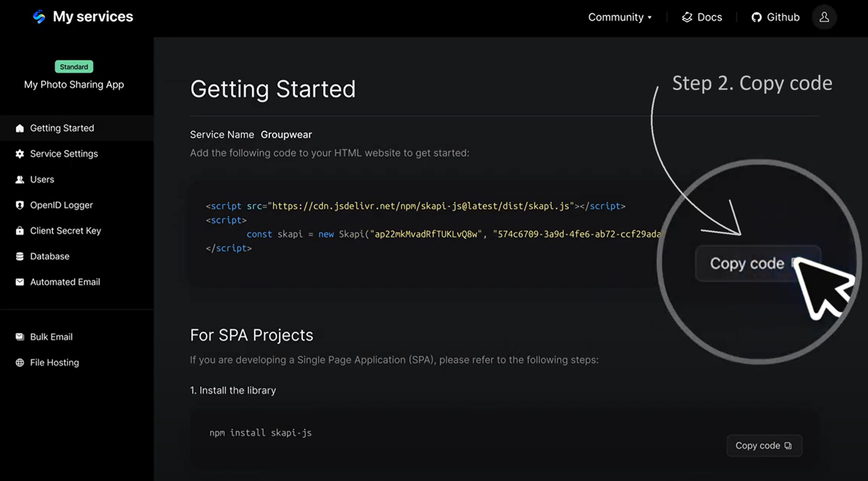Expand the Community dropdown menu

point(620,17)
